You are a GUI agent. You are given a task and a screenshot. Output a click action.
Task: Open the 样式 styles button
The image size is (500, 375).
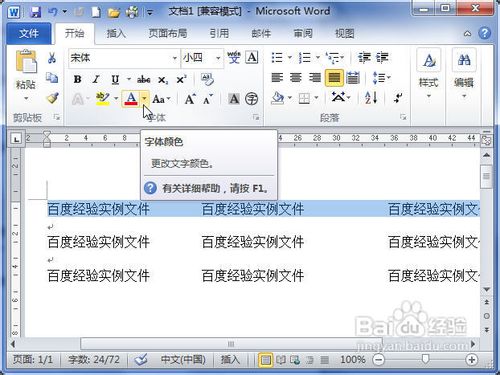tap(429, 77)
